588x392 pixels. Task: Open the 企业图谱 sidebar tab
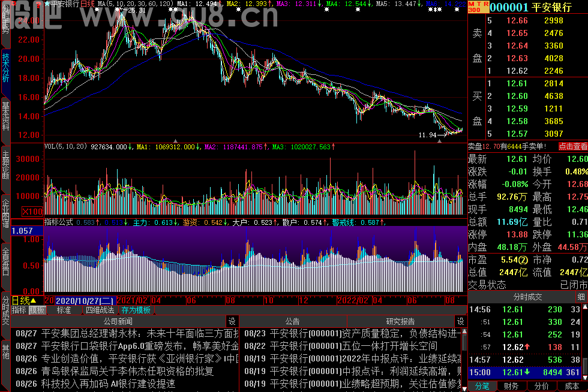coord(5,213)
